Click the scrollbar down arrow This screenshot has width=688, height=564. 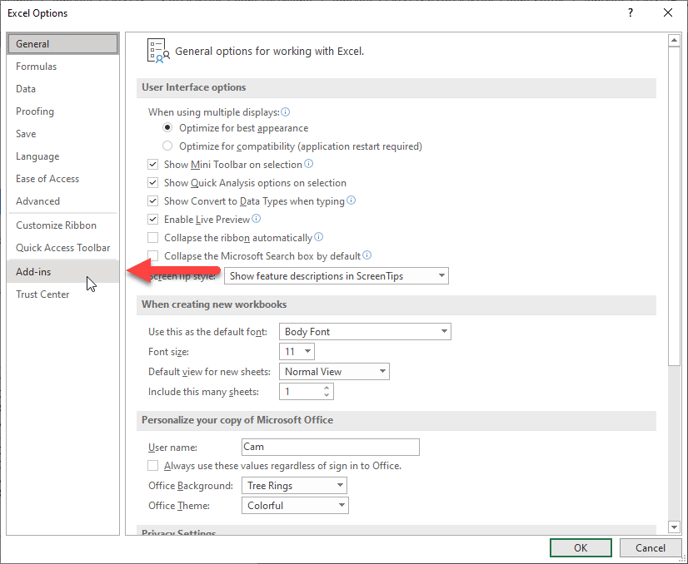click(x=674, y=526)
